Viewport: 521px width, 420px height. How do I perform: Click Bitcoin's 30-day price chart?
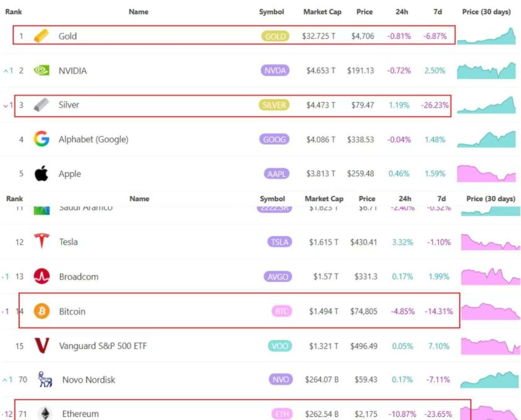[x=491, y=311]
